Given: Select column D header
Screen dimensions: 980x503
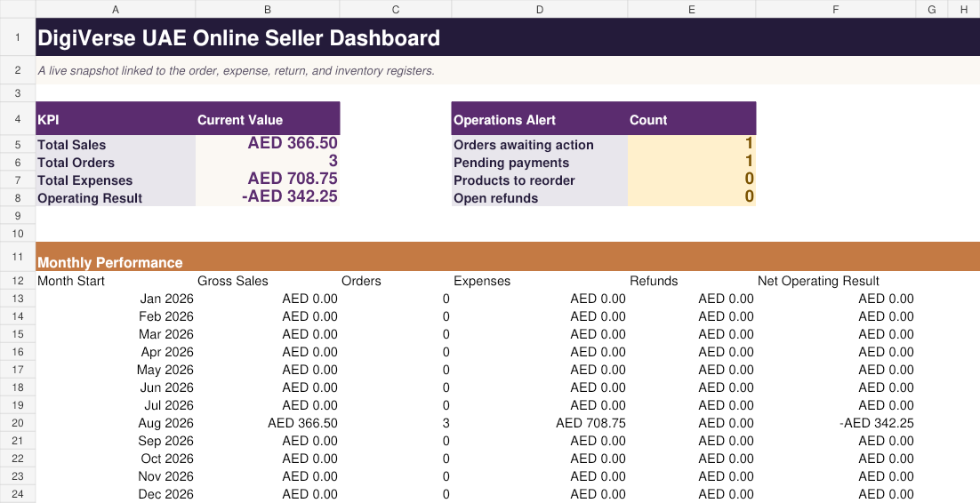Looking at the screenshot, I should coord(540,9).
